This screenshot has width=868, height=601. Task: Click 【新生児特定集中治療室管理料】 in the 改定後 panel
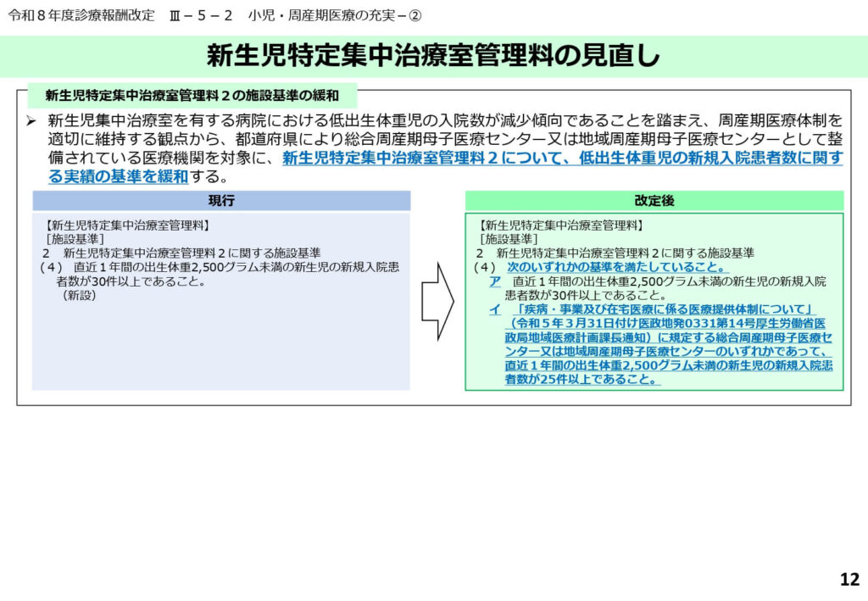click(x=560, y=225)
